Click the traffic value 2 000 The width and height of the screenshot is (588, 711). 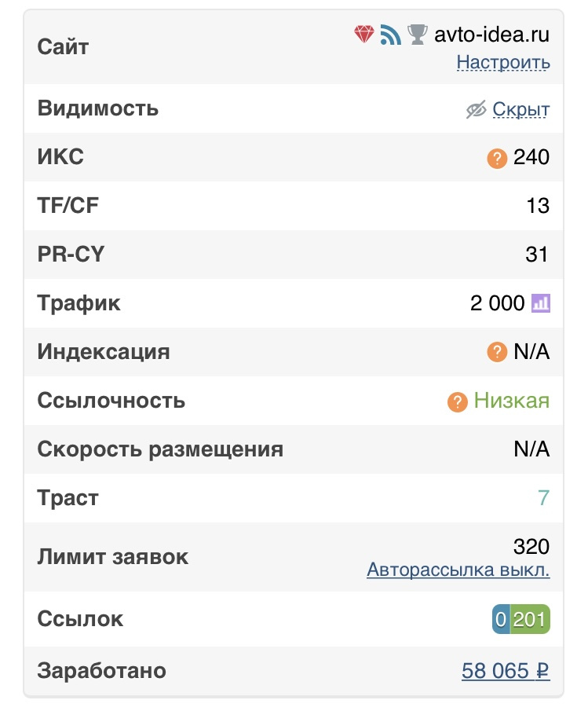click(x=497, y=303)
